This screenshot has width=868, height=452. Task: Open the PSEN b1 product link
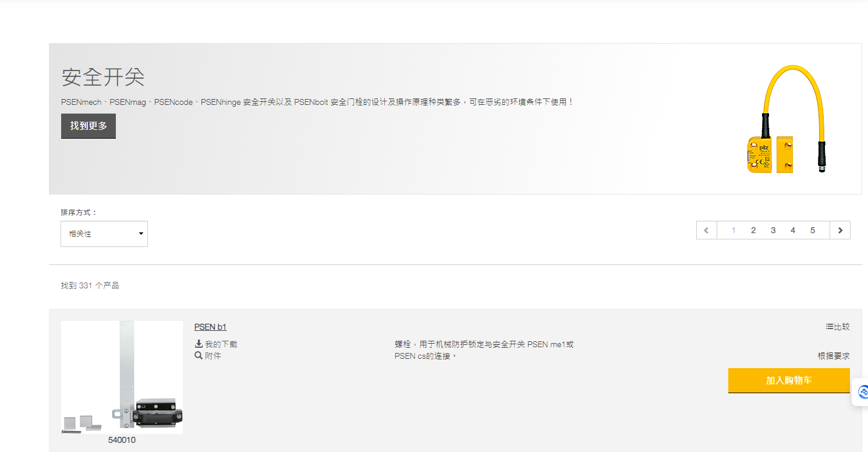(210, 327)
